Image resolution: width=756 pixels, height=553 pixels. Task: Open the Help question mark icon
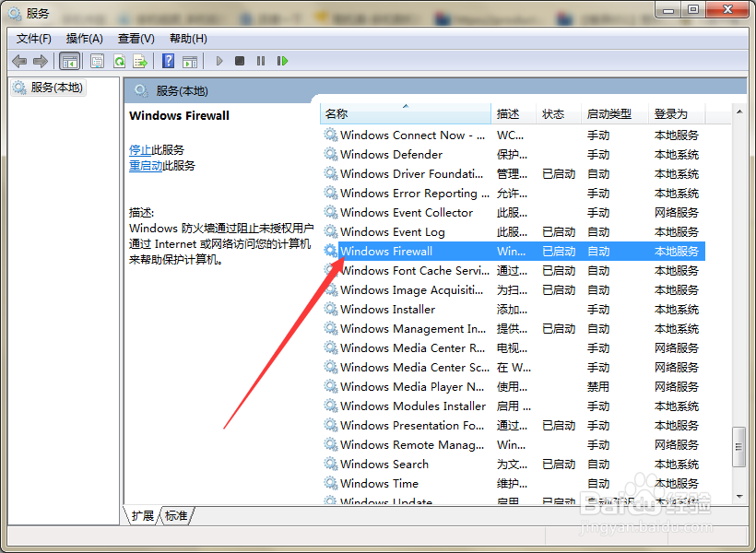point(169,61)
